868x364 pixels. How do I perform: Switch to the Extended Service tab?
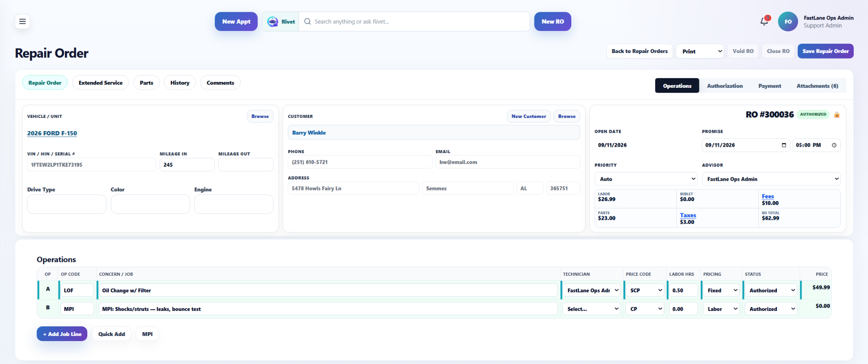point(100,83)
